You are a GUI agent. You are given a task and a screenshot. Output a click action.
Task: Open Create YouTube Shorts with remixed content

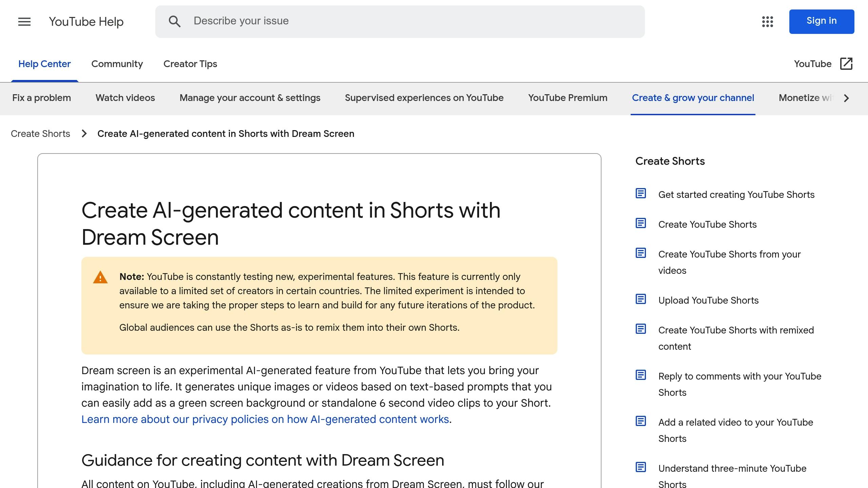click(x=736, y=338)
